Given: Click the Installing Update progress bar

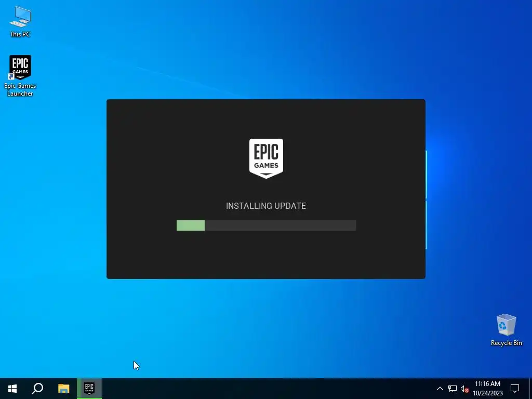Looking at the screenshot, I should click(266, 225).
